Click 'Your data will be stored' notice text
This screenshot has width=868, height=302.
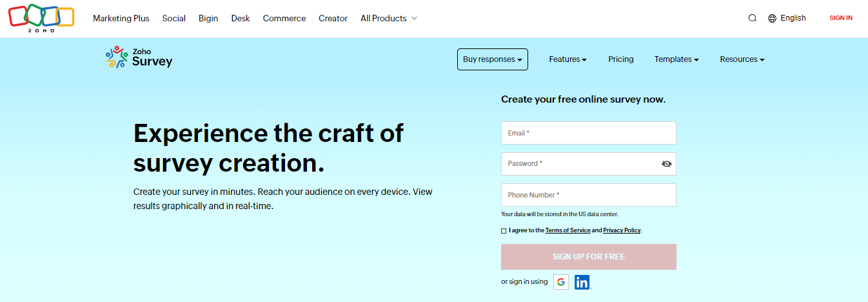[x=560, y=214]
